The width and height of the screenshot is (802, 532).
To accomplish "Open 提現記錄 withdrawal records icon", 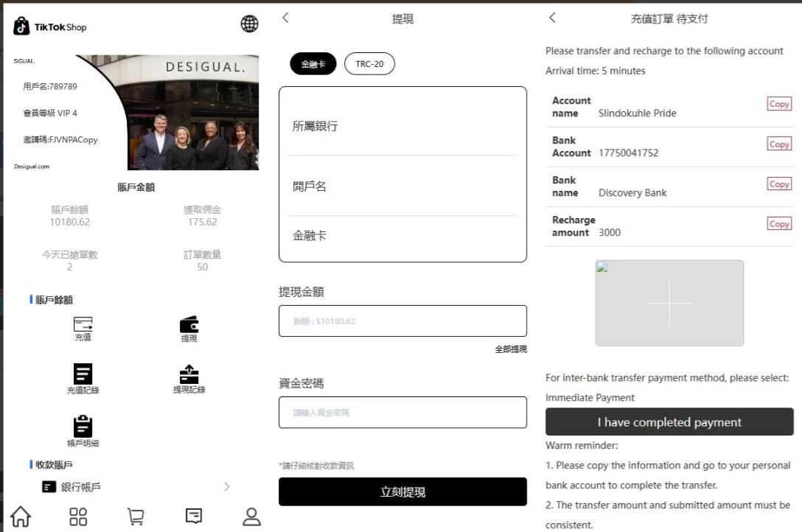I will pyautogui.click(x=189, y=374).
